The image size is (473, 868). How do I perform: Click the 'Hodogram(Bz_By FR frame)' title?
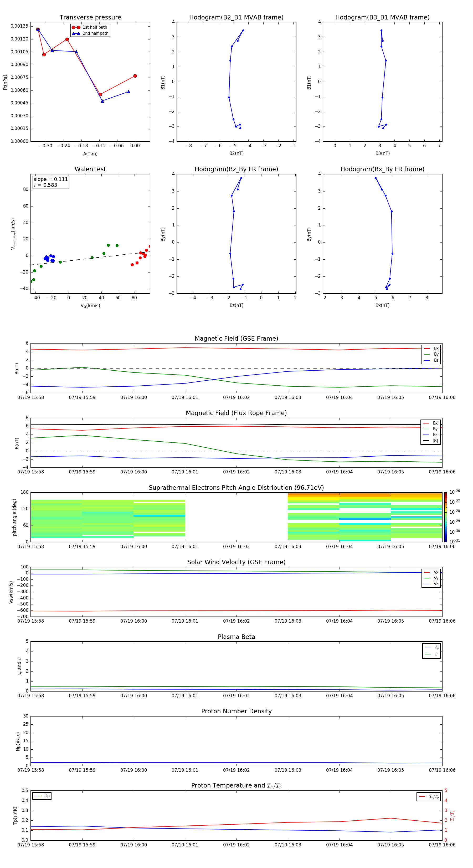pyautogui.click(x=236, y=169)
